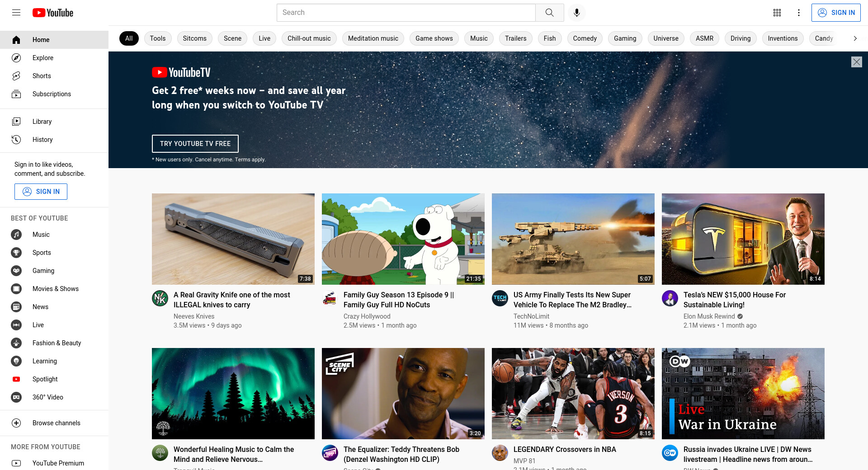This screenshot has width=868, height=470.
Task: Click the magnifier search button
Action: click(549, 13)
